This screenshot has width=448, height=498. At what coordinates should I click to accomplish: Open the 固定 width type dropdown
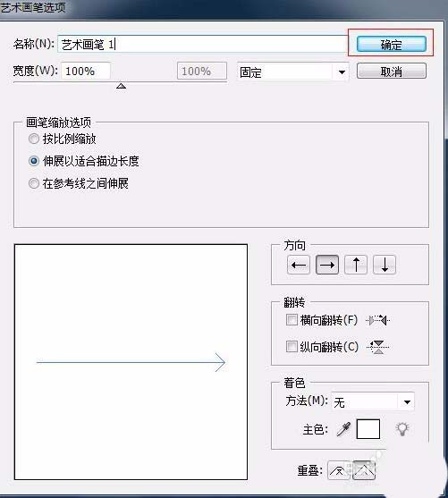[x=292, y=72]
